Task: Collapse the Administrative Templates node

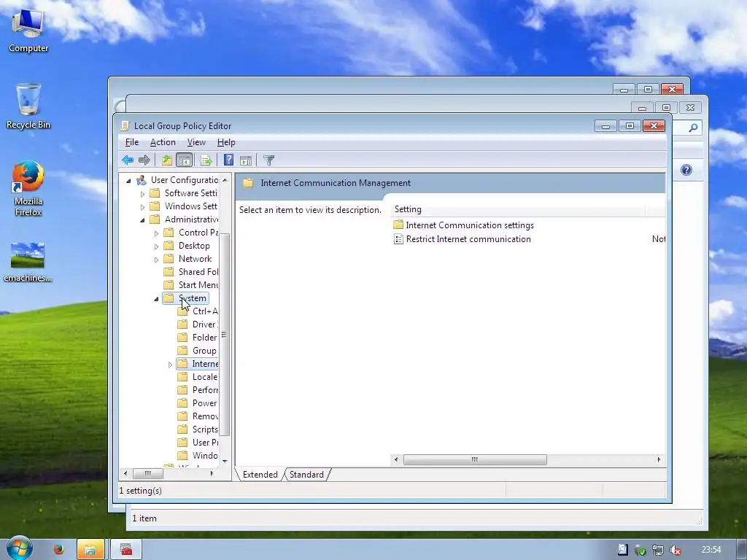Action: tap(142, 220)
